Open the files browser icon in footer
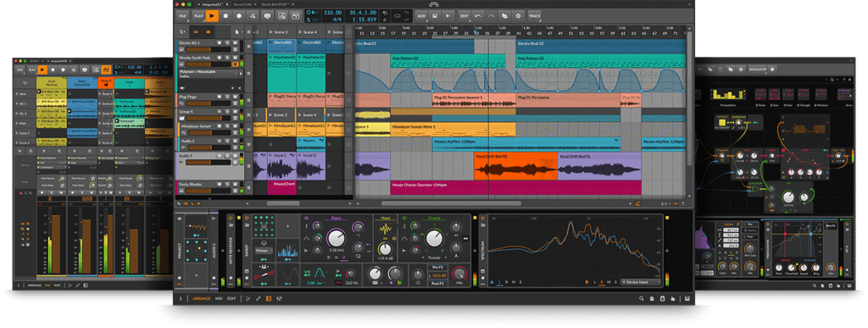 [652, 298]
